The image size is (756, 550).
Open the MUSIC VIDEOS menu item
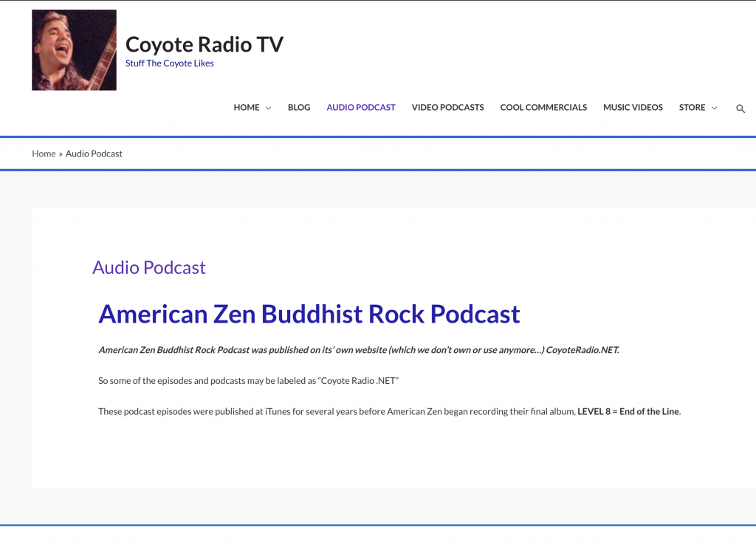point(633,108)
